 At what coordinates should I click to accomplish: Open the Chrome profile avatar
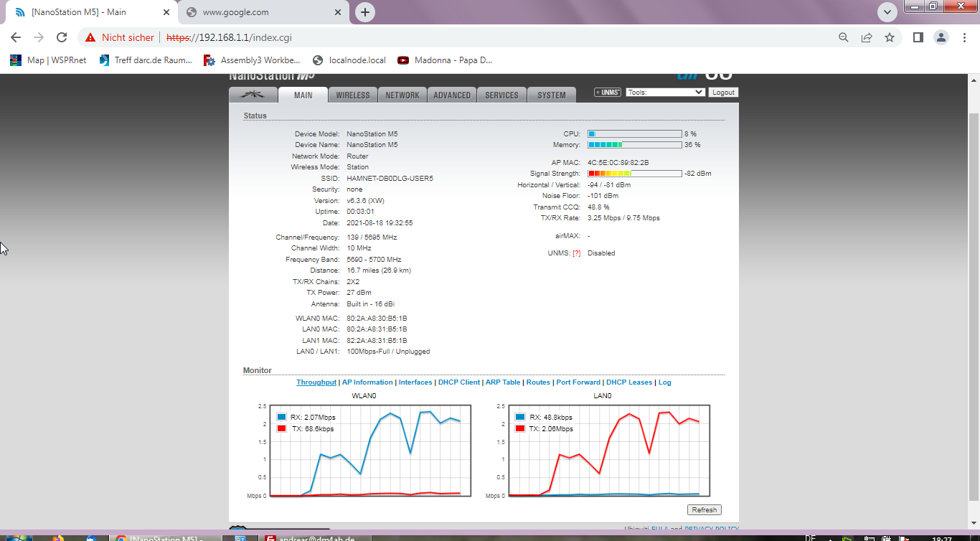pyautogui.click(x=941, y=37)
